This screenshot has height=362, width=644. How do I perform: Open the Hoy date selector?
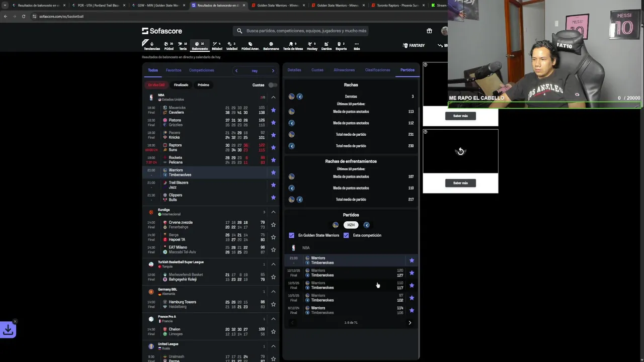[x=255, y=71]
